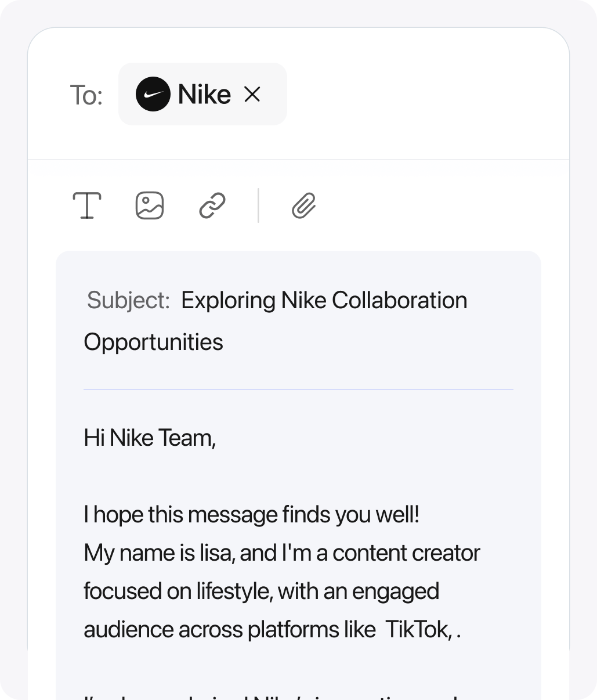Screen dimensions: 597x700
Task: Remove the Nike recipient using the X
Action: (252, 94)
